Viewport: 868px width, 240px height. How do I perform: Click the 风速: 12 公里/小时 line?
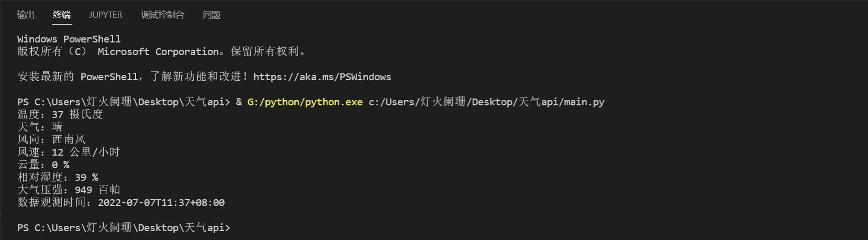(x=69, y=152)
